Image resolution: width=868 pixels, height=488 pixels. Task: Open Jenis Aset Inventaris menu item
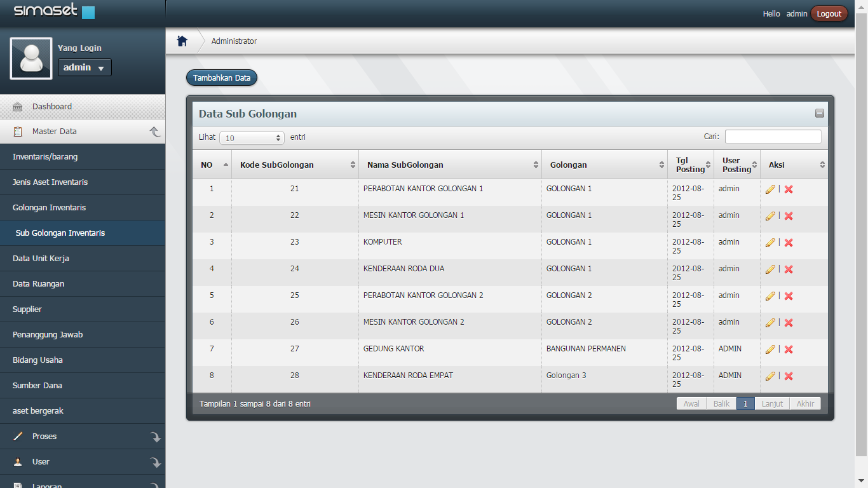click(83, 182)
